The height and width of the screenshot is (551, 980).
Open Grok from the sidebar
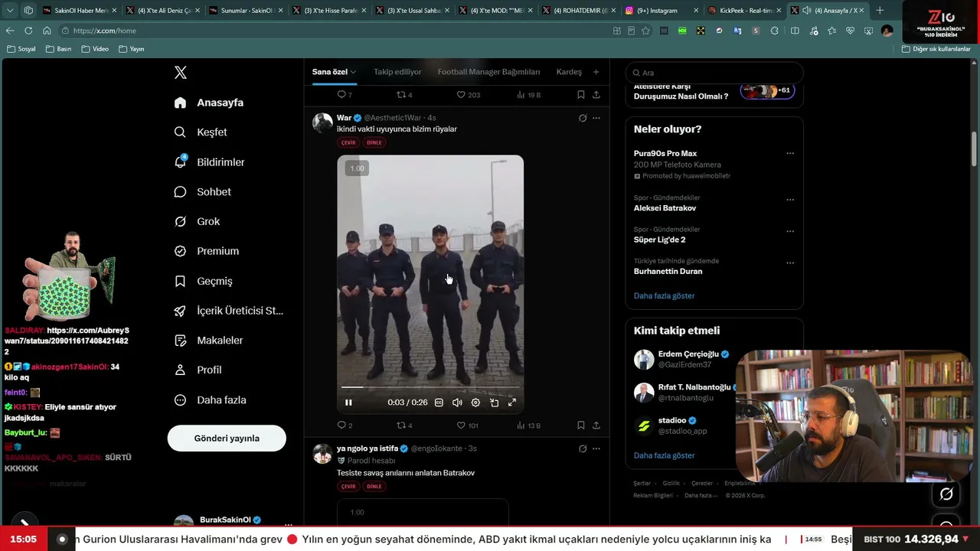(197, 222)
